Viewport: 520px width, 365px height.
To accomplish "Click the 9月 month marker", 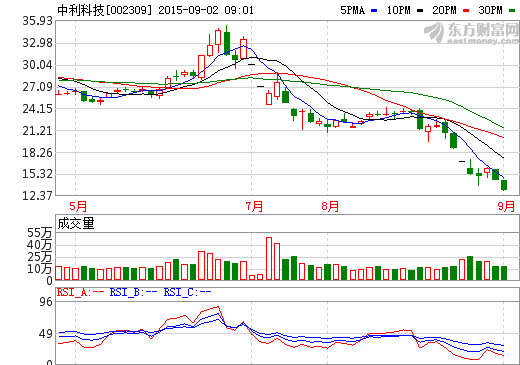I will click(506, 206).
